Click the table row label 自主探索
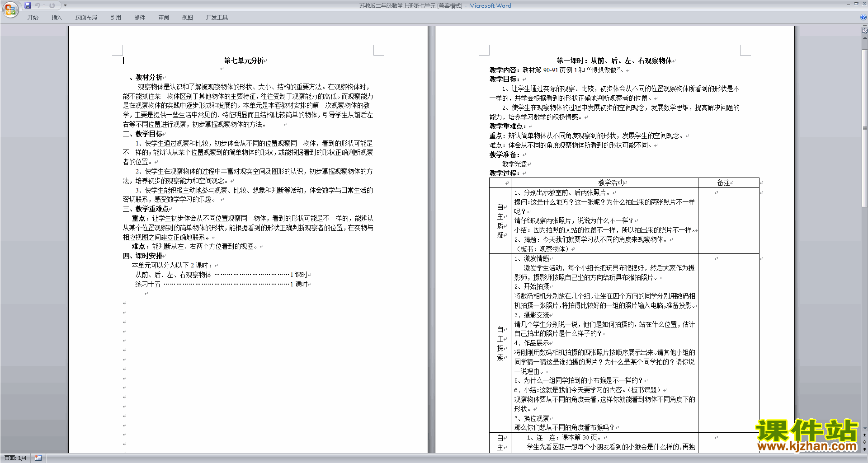Screen dimensions: 868x463 (500, 343)
